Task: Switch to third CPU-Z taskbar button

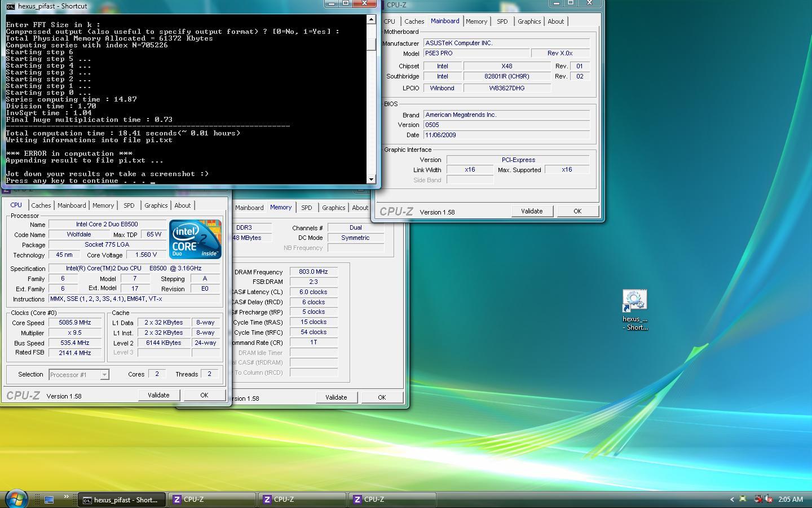Action: [393, 500]
